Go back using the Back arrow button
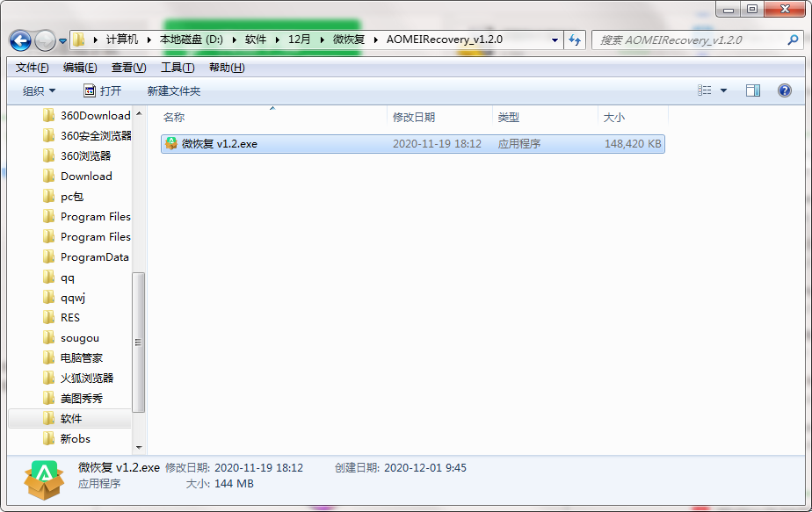Screen dimensions: 812x512 (x=21, y=40)
